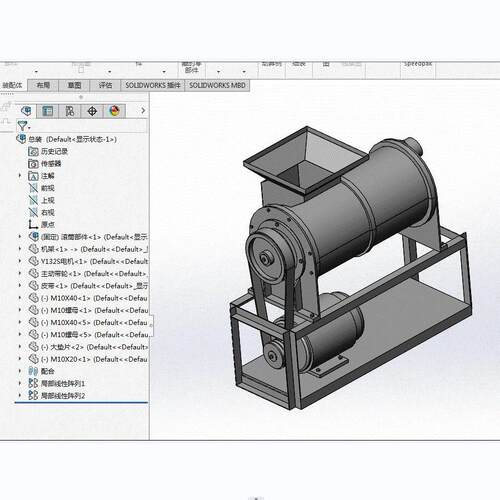This screenshot has height=500, width=500.
Task: Select the M10螺母<1> nut row
Action: coord(88,310)
